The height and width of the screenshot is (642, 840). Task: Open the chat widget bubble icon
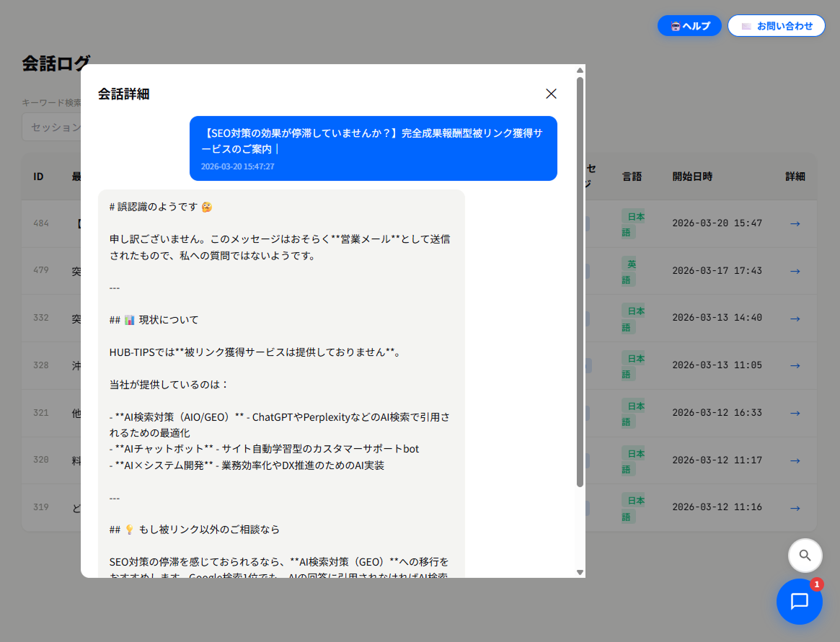click(x=800, y=602)
